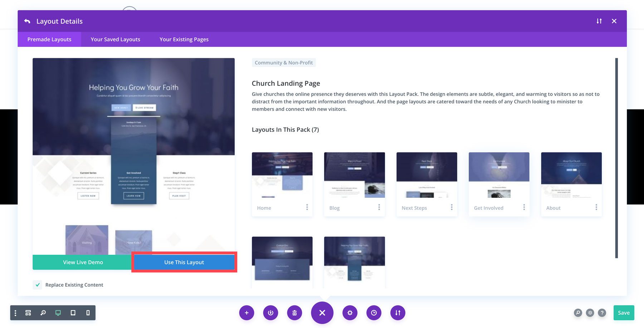This screenshot has height=328, width=644.
Task: Expand the three-dot builder toolbar menu
Action: pos(15,312)
